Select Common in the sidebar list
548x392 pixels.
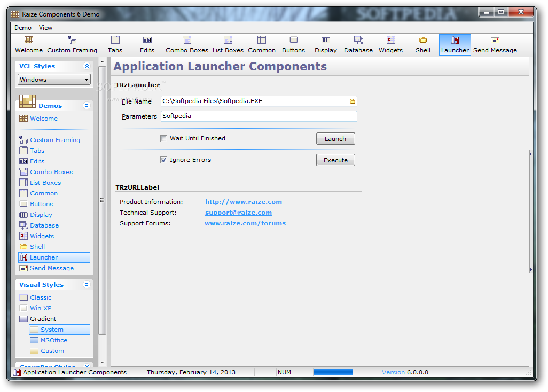[x=38, y=193]
